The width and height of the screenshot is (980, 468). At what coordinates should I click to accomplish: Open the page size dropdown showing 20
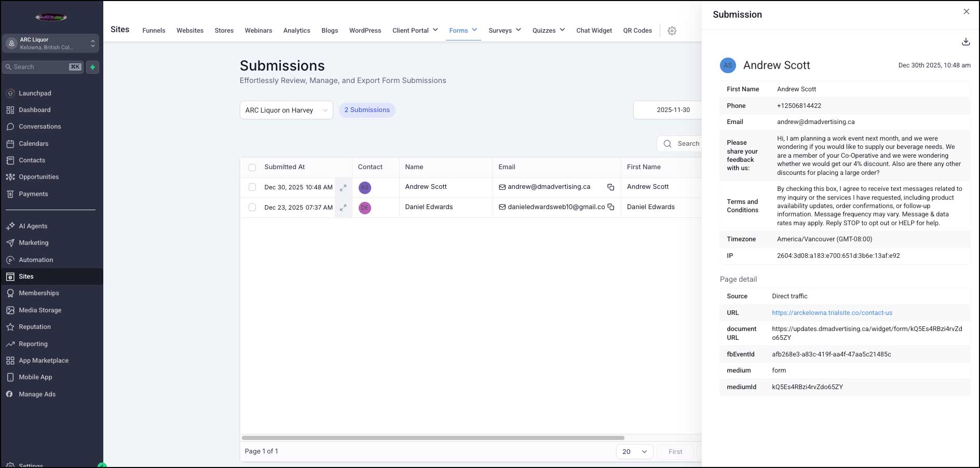(x=634, y=451)
